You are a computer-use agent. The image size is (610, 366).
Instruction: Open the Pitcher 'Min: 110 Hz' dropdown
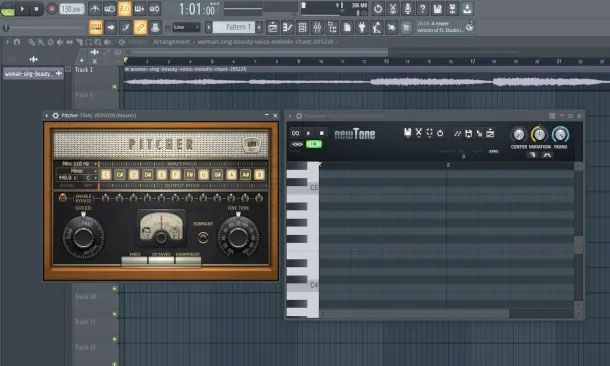pos(77,164)
